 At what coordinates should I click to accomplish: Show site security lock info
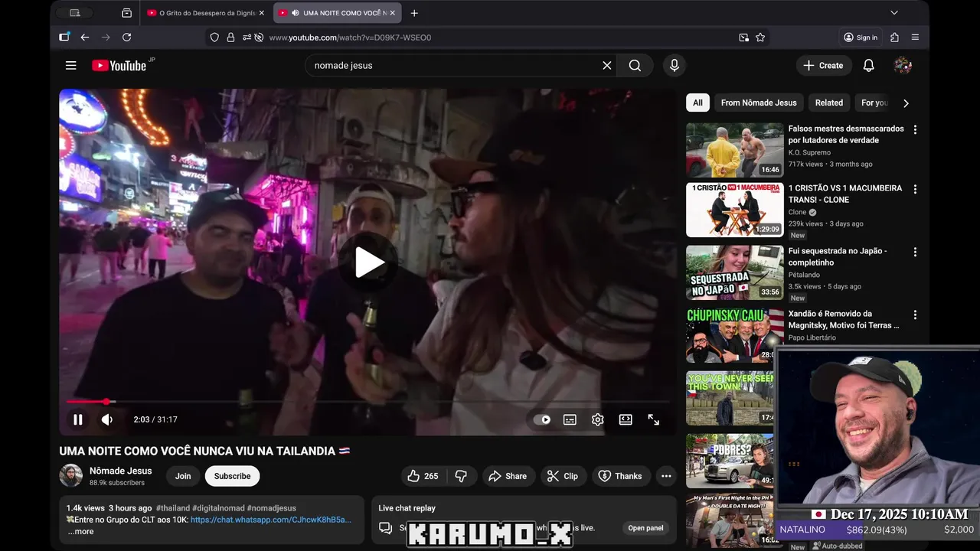(230, 37)
